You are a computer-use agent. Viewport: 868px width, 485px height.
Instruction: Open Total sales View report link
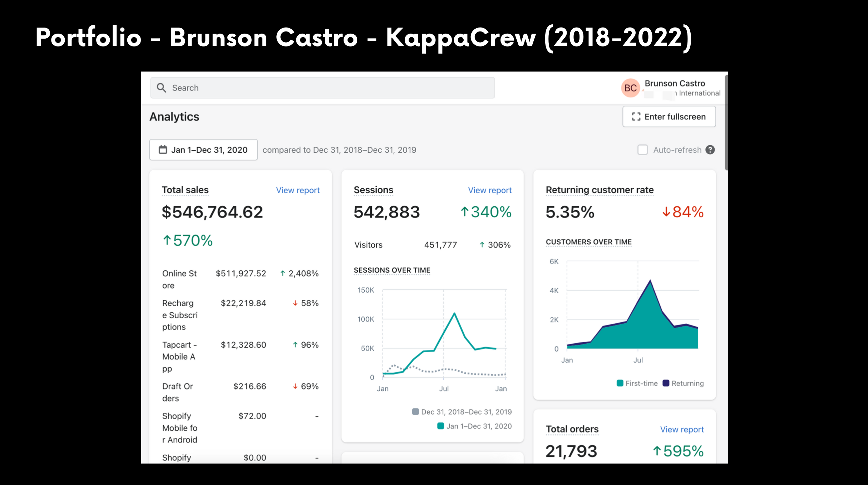tap(298, 190)
